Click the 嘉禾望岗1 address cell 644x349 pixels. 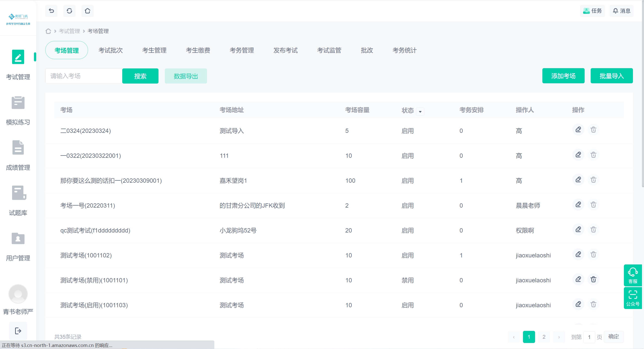(233, 181)
